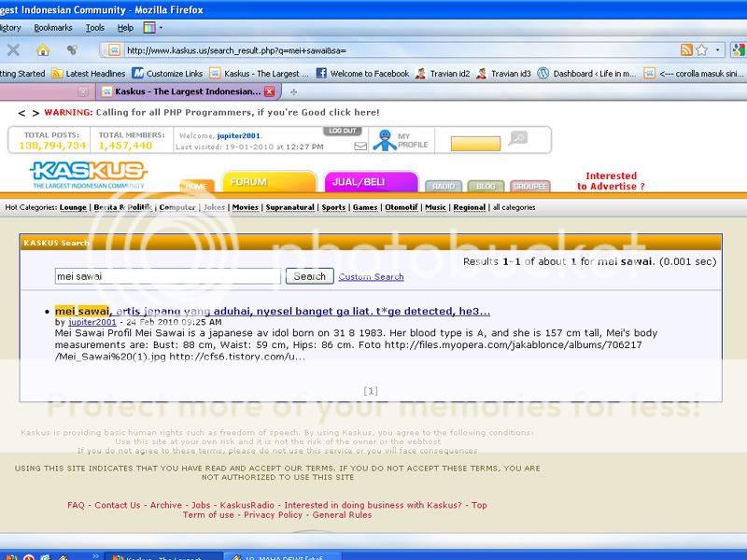747x560 pixels.
Task: Open the FAQ footer link
Action: (76, 505)
